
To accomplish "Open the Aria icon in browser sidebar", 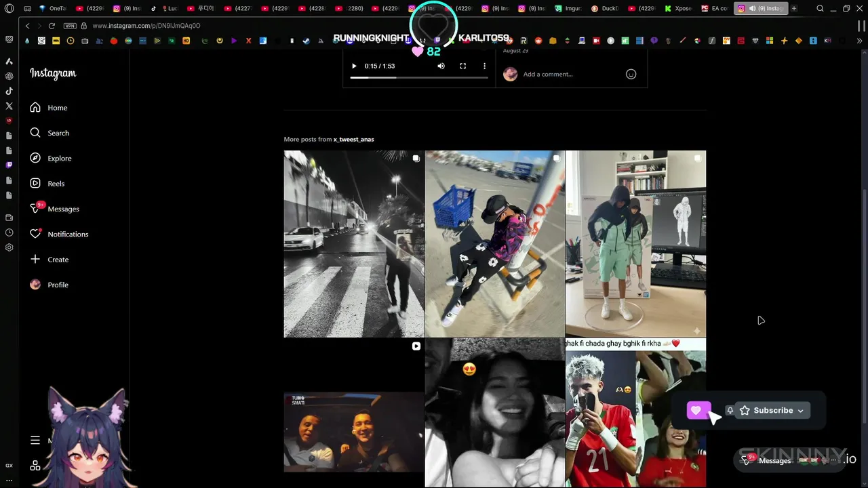I will coord(9,61).
